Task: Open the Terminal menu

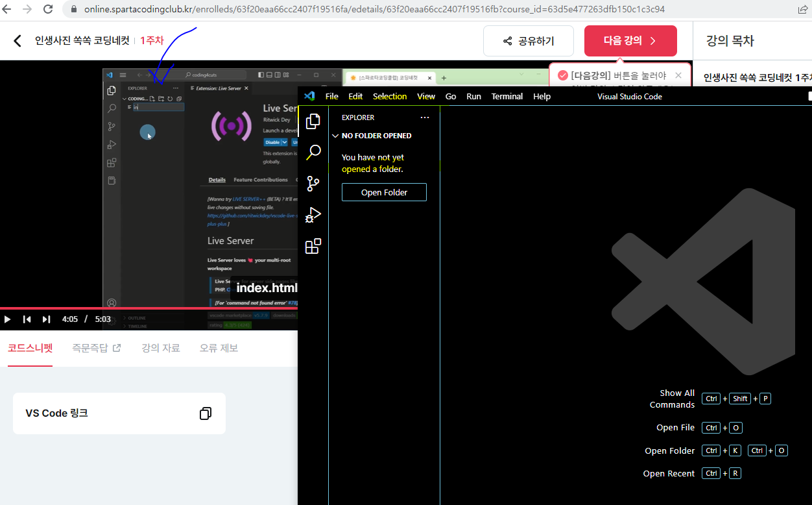Action: pos(507,96)
